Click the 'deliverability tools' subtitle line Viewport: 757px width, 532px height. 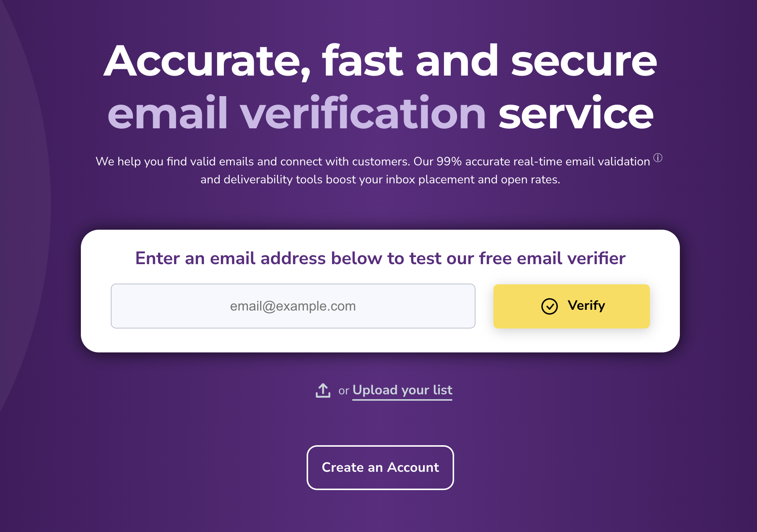click(x=380, y=180)
